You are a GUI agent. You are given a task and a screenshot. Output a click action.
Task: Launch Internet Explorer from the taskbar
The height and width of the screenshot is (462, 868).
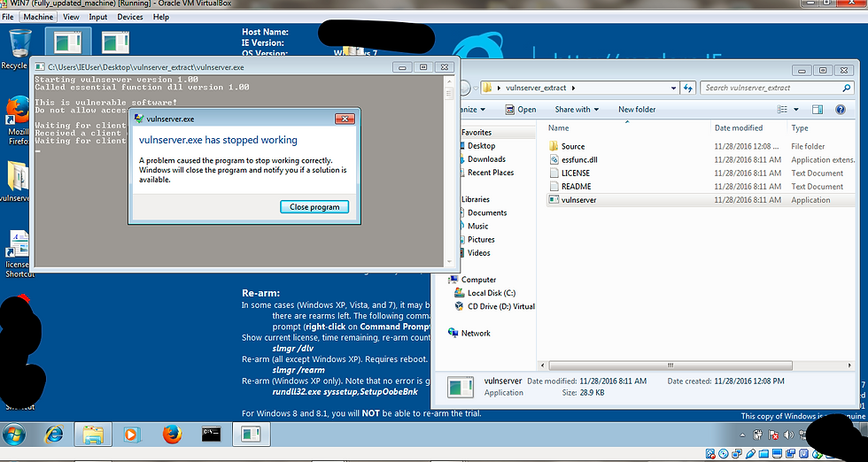tap(54, 435)
